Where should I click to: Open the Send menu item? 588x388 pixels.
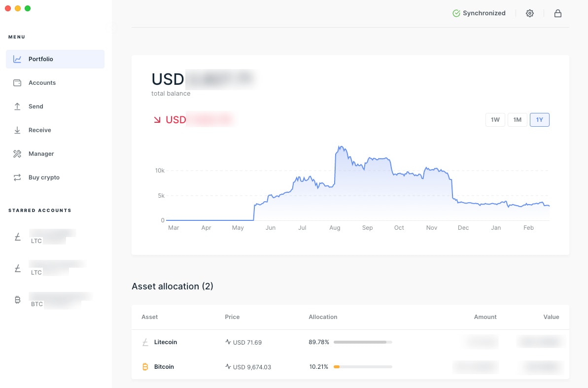(35, 106)
